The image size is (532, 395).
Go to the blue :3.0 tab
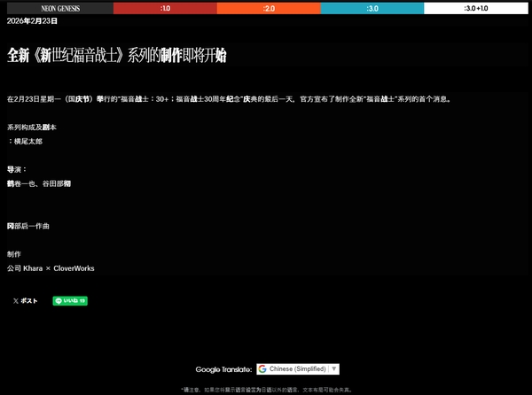tap(372, 7)
